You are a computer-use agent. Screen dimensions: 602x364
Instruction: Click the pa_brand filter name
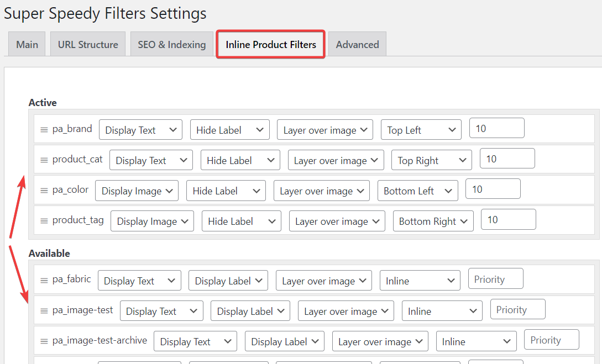tap(72, 129)
